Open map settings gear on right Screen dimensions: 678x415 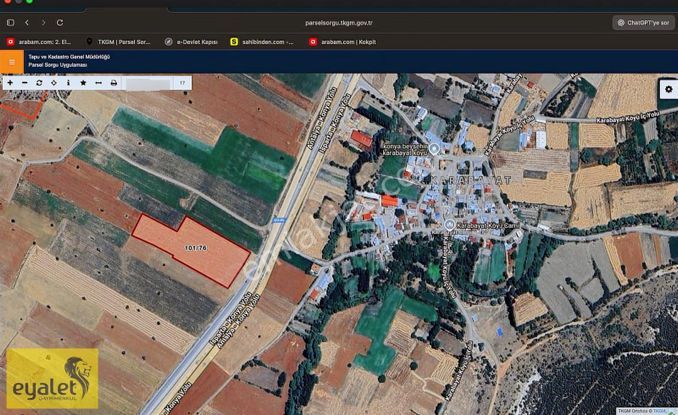tap(667, 89)
